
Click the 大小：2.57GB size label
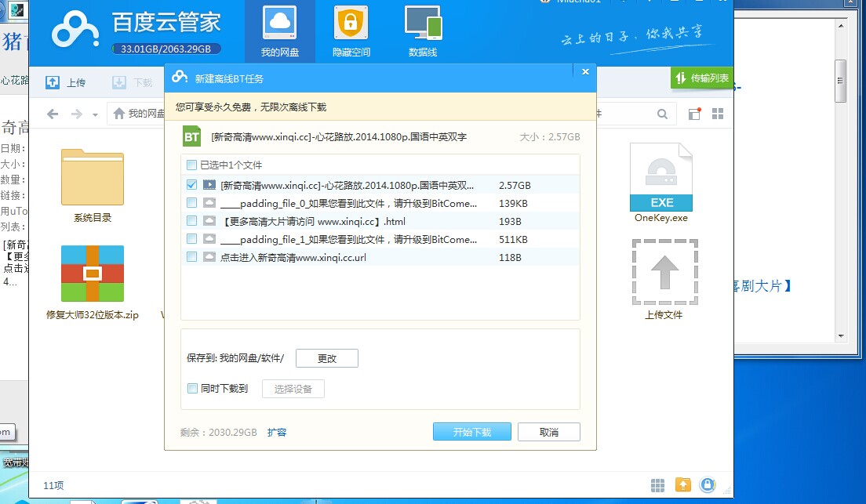pyautogui.click(x=550, y=137)
